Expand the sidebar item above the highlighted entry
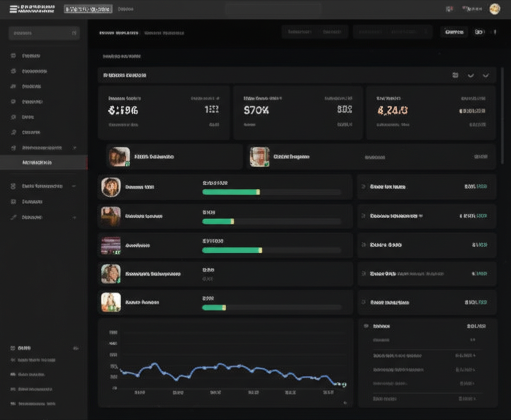This screenshot has height=420, width=511. click(x=75, y=148)
